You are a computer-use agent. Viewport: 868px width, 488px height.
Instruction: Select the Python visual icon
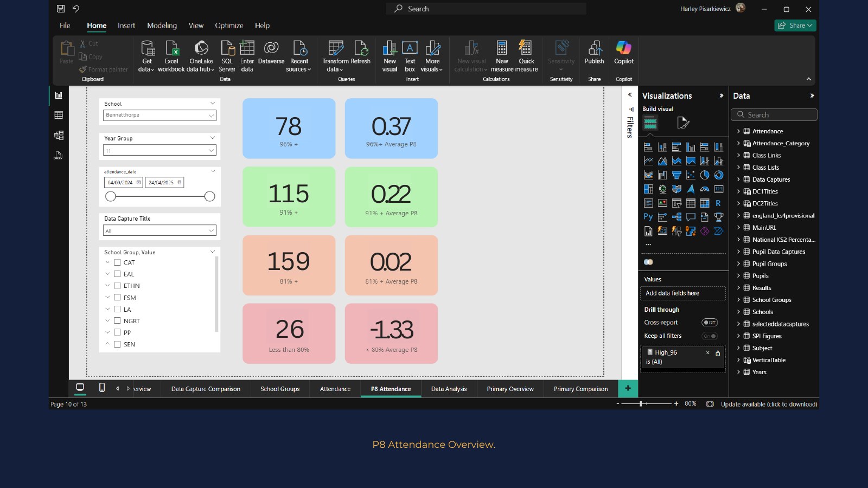[648, 217]
